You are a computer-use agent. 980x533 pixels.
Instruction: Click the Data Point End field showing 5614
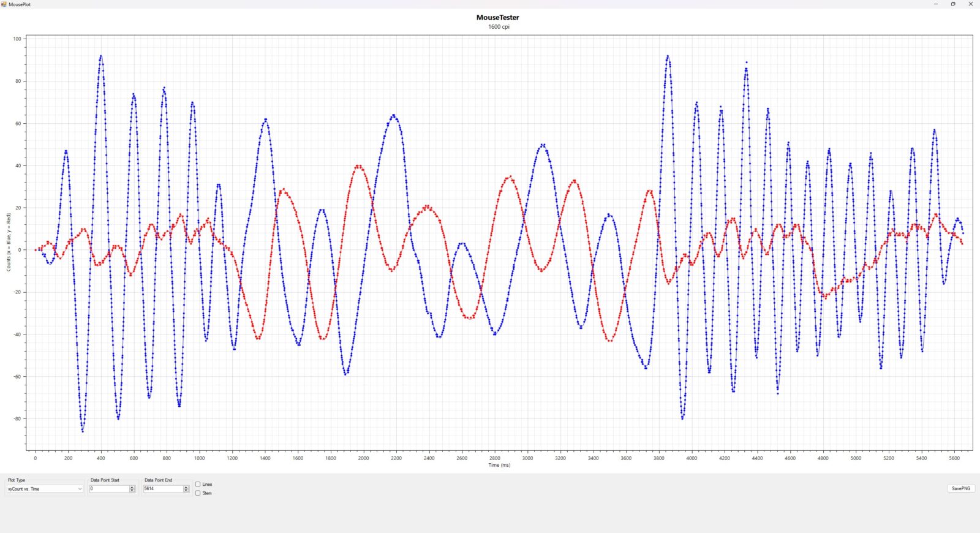163,489
